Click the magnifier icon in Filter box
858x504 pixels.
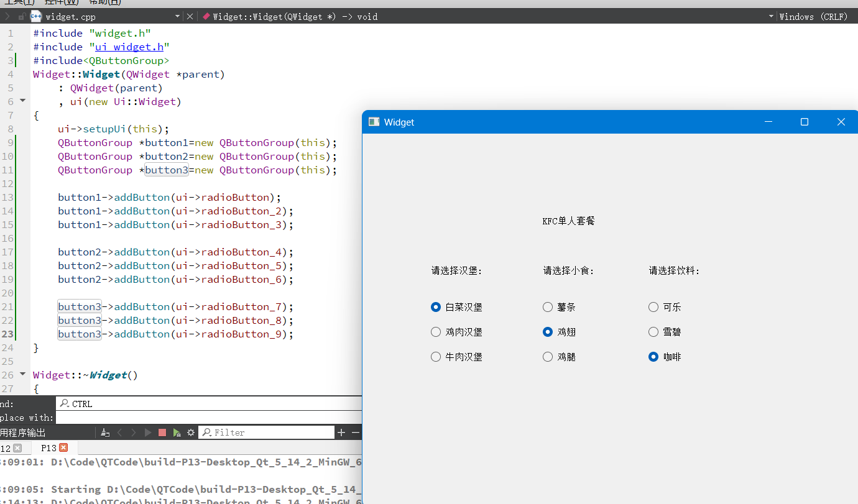point(207,432)
